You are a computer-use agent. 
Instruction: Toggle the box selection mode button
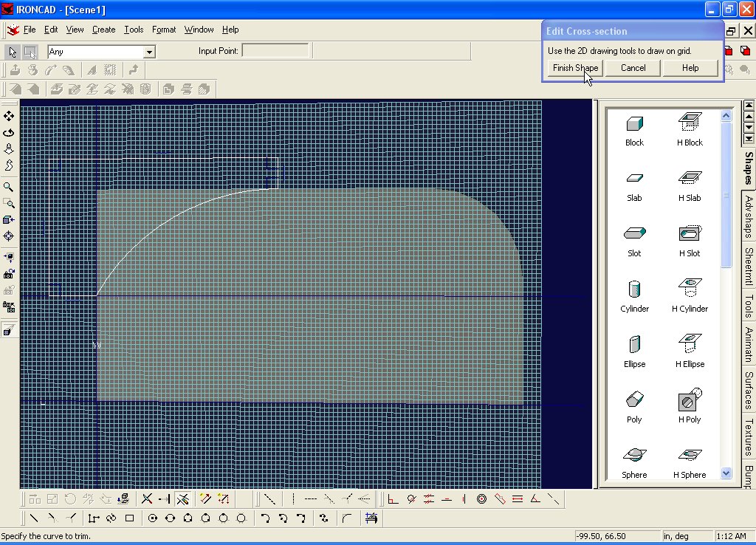(30, 52)
